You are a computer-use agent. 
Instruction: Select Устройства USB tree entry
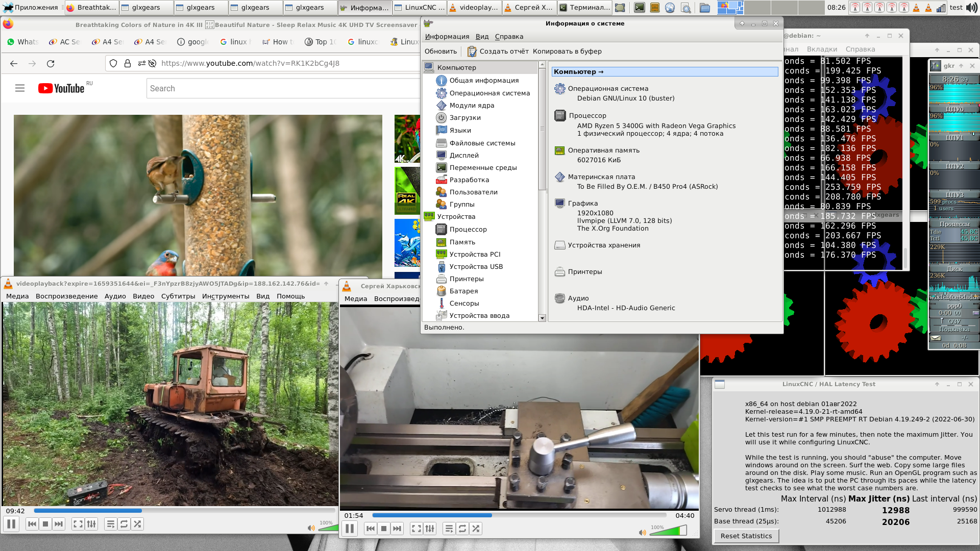coord(476,267)
